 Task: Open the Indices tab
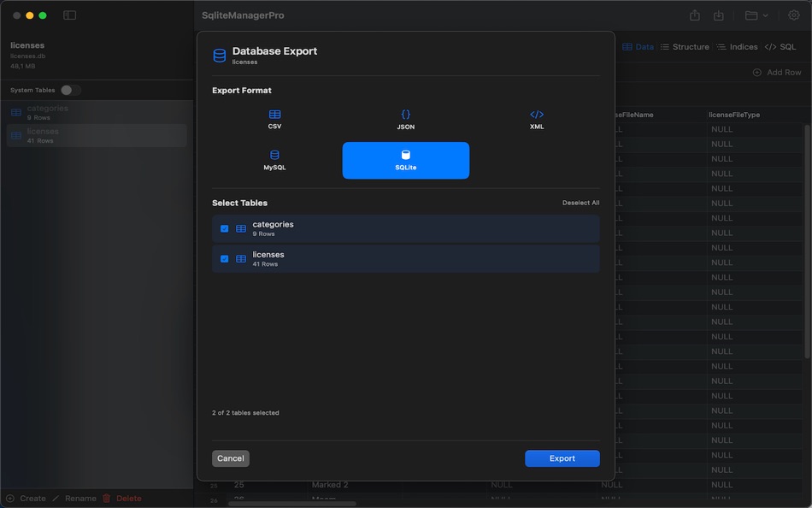743,46
